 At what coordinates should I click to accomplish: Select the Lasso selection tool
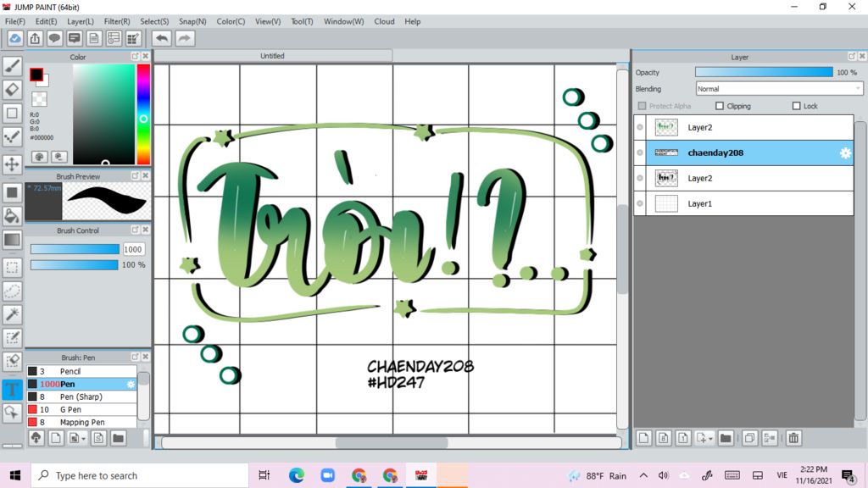12,291
